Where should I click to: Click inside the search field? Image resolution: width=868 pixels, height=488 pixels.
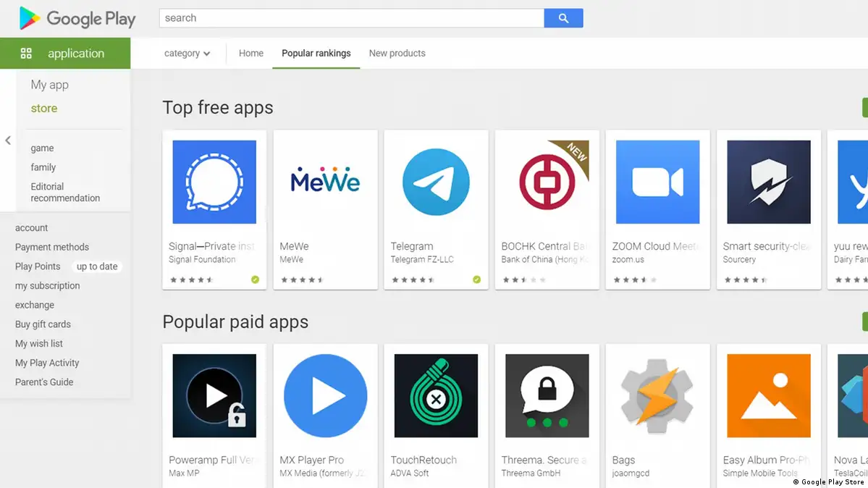coord(352,17)
